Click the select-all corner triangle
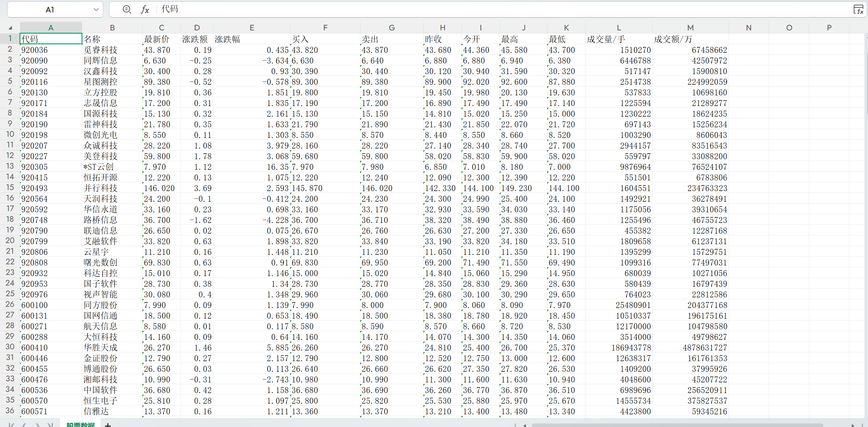 coord(10,28)
